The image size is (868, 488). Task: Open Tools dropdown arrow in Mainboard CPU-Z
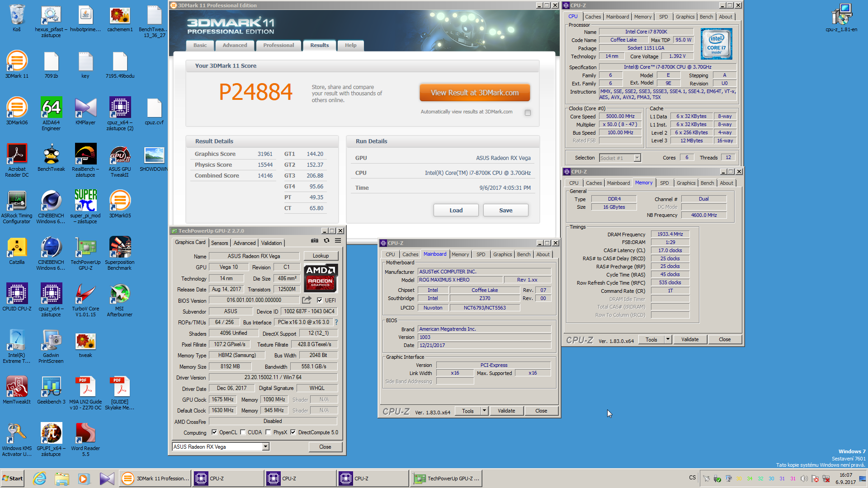(x=484, y=411)
